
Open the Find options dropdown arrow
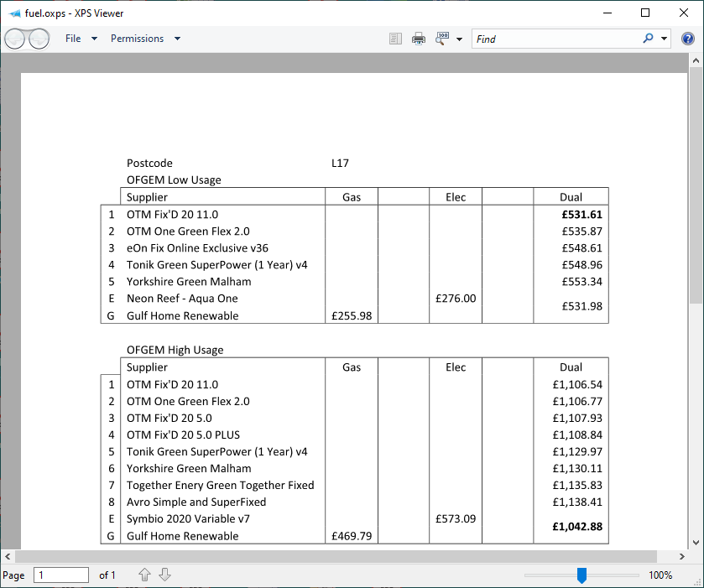click(x=664, y=39)
